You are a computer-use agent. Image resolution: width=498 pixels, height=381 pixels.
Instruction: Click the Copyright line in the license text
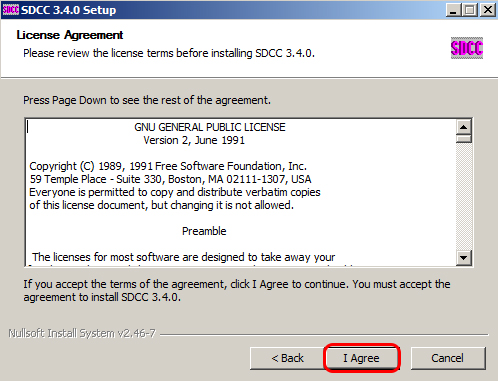(168, 166)
